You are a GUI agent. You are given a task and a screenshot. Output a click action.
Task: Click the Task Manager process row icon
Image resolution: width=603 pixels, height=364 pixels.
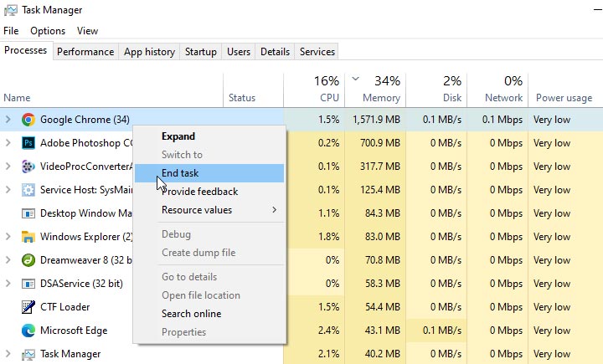(x=28, y=354)
